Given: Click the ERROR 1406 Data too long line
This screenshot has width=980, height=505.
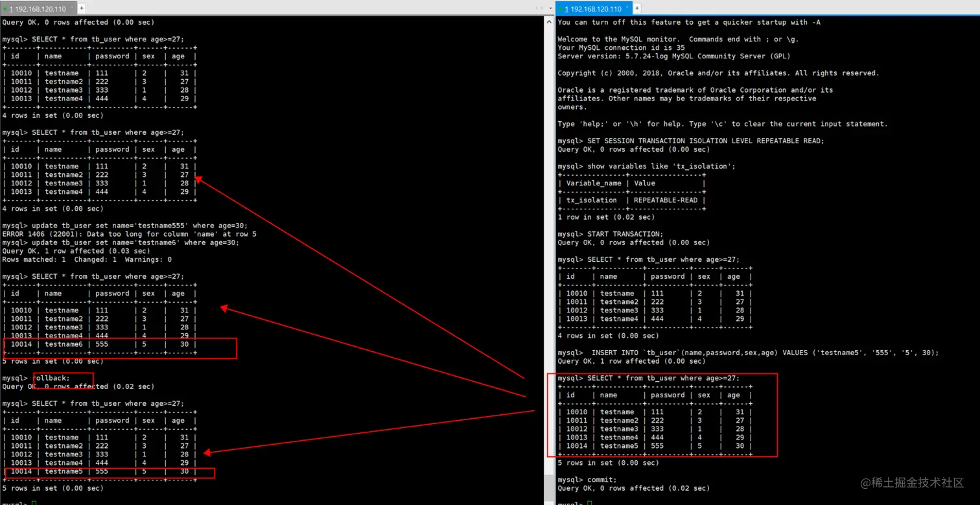Looking at the screenshot, I should pyautogui.click(x=130, y=234).
